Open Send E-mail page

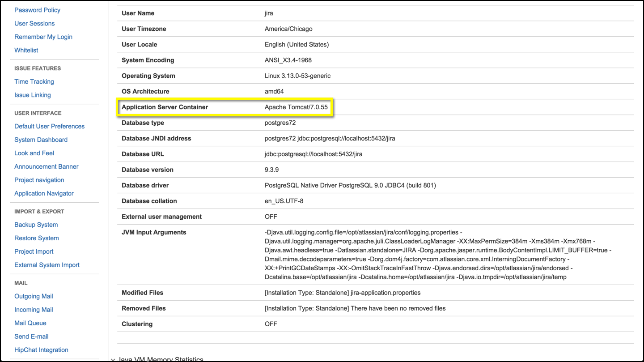(31, 336)
